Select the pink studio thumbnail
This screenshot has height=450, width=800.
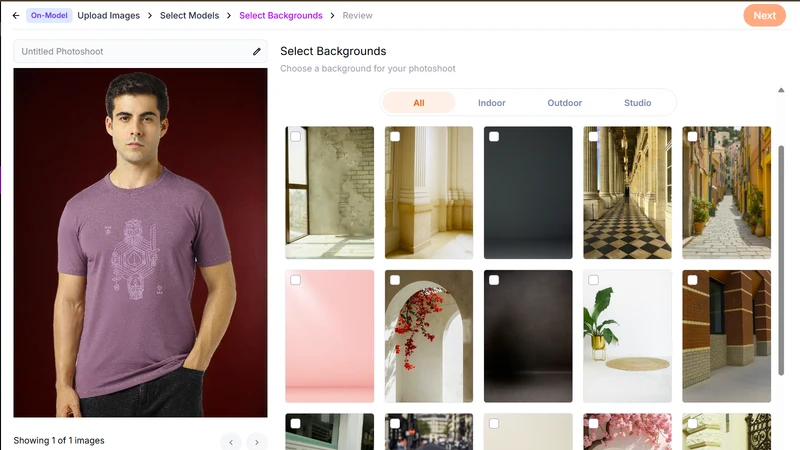(330, 336)
